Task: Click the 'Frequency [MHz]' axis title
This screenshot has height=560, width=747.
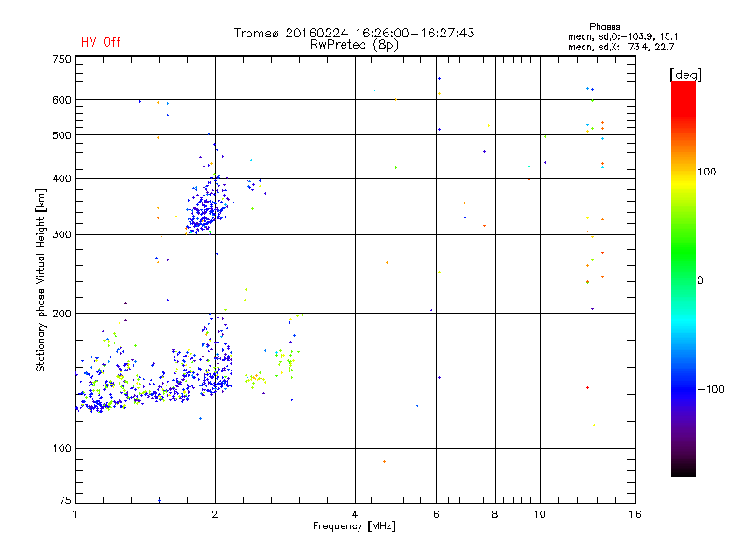Action: click(354, 526)
